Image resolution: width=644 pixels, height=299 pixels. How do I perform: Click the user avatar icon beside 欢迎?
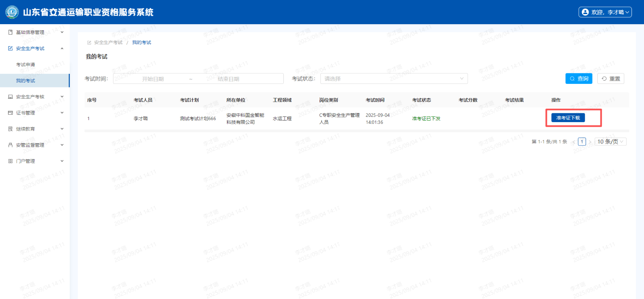click(x=585, y=12)
